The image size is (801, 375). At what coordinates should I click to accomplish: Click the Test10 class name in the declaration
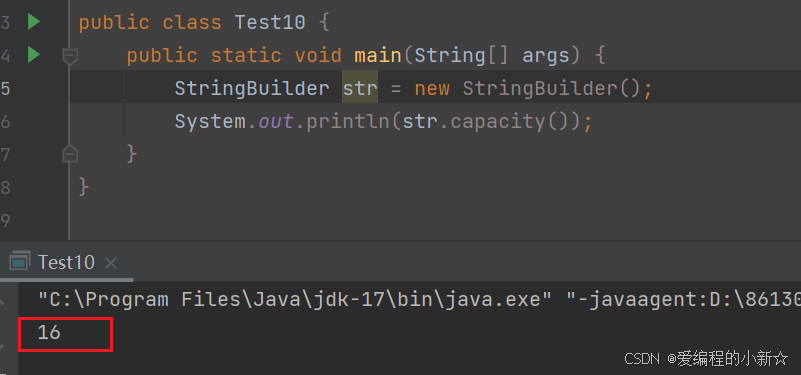(270, 22)
